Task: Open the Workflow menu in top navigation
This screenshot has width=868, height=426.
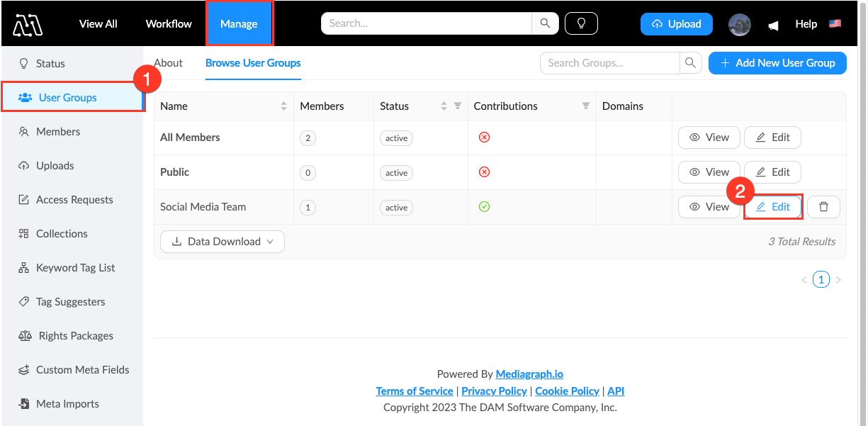Action: [169, 23]
